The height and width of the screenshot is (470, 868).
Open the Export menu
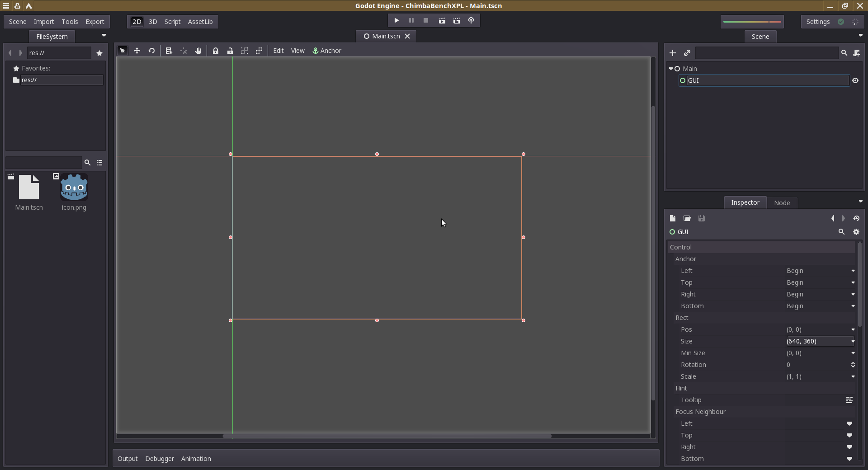tap(94, 22)
